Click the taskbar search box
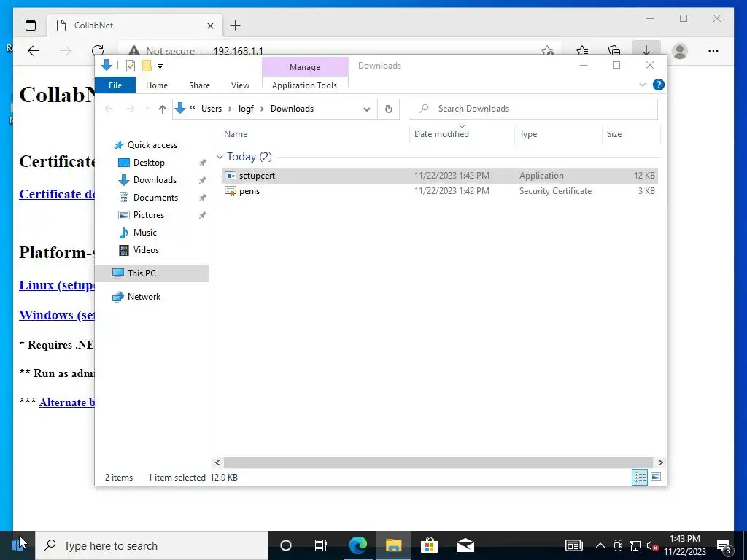 (152, 545)
